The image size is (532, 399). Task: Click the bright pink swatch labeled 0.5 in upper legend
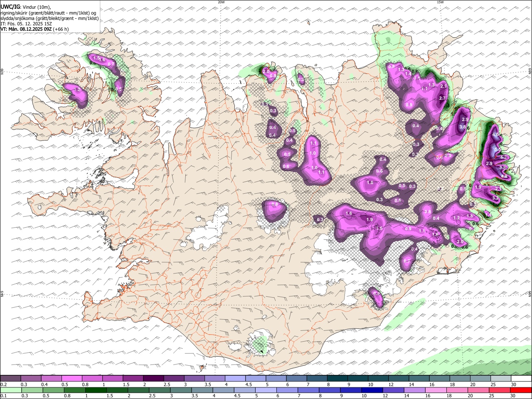71,378
